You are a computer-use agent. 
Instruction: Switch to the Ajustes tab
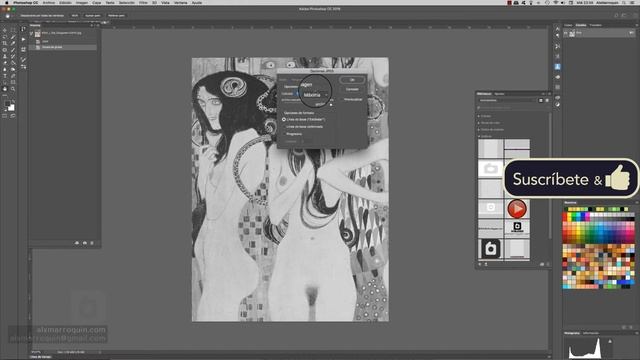point(499,94)
